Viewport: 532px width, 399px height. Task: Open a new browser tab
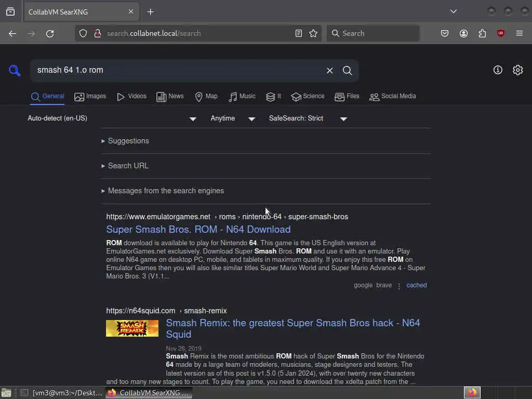click(x=150, y=12)
